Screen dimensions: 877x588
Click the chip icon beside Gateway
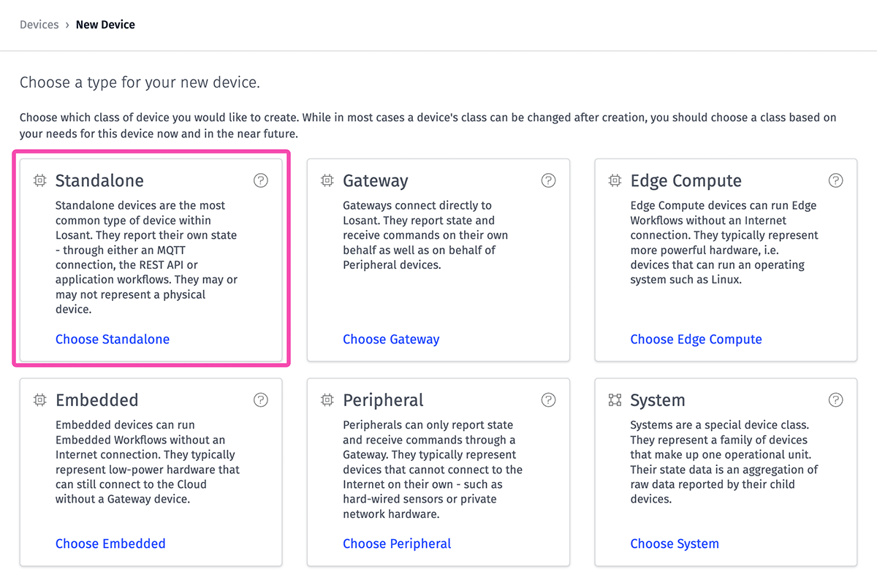coord(327,180)
